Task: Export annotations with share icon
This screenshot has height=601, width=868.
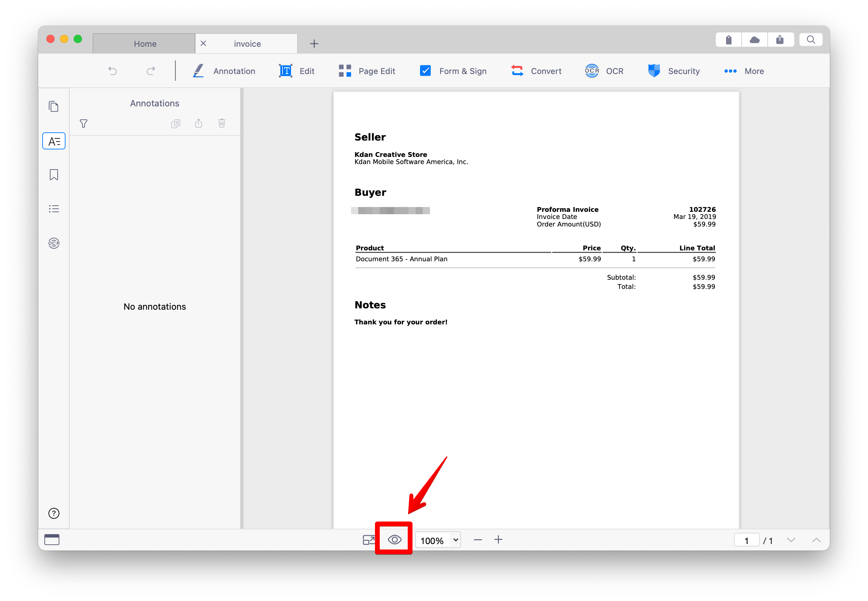Action: click(199, 123)
